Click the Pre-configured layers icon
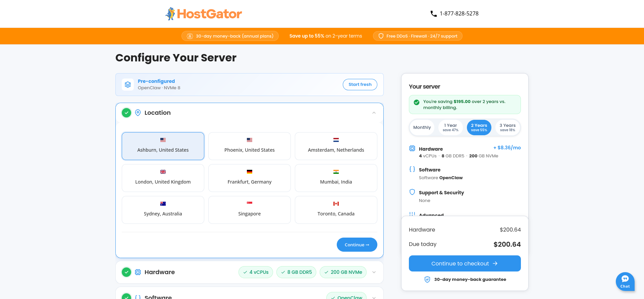 tap(128, 85)
